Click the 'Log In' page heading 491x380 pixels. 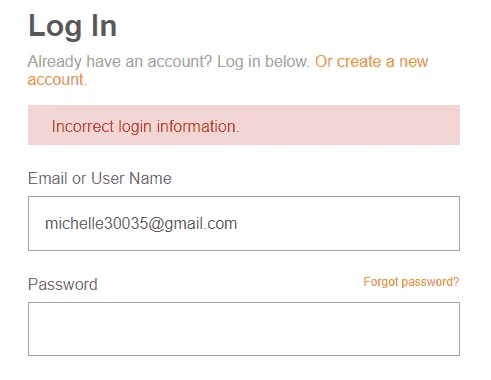pos(73,26)
